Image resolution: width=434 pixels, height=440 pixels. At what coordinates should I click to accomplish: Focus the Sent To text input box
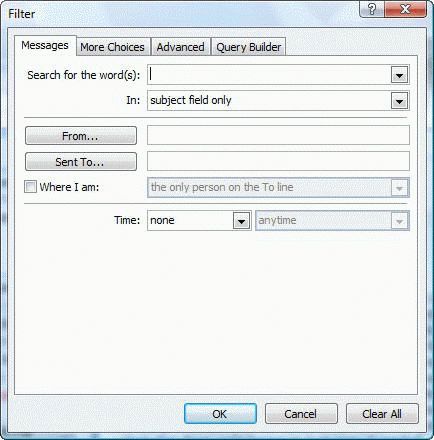click(x=278, y=161)
